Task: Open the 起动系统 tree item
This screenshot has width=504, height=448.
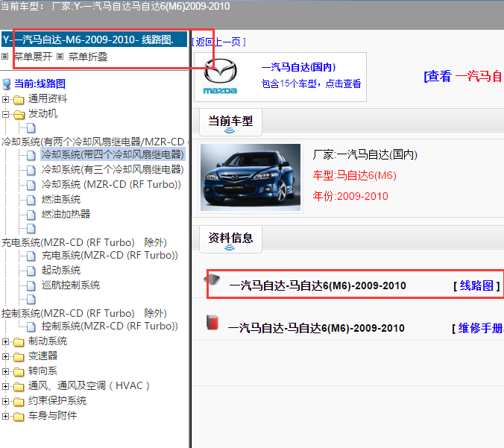Action: click(x=61, y=270)
